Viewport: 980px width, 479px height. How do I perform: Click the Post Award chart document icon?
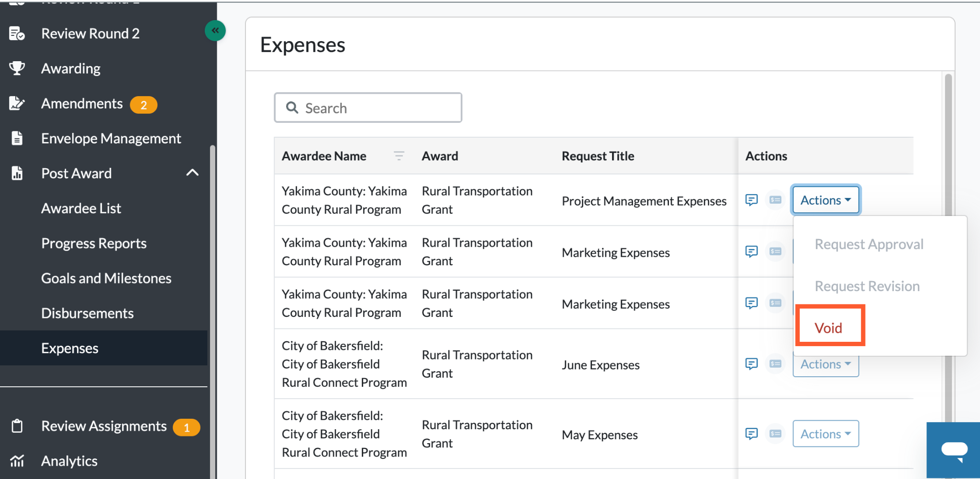[17, 173]
